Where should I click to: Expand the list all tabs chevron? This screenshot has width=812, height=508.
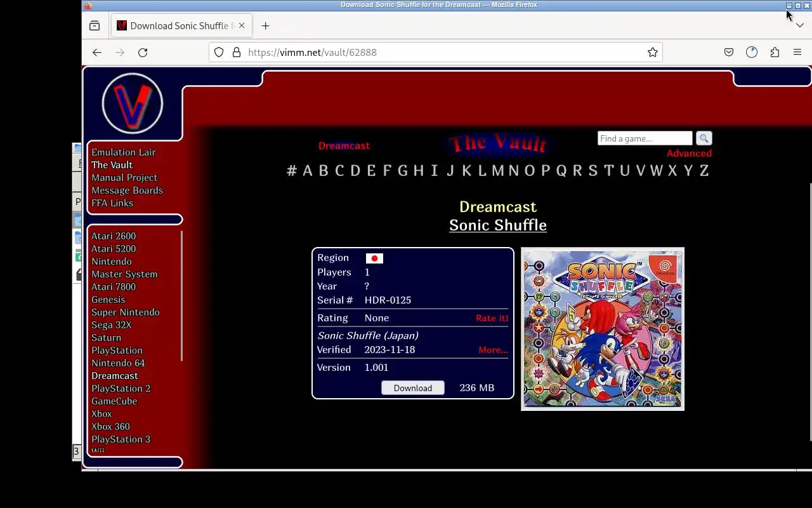(x=799, y=25)
